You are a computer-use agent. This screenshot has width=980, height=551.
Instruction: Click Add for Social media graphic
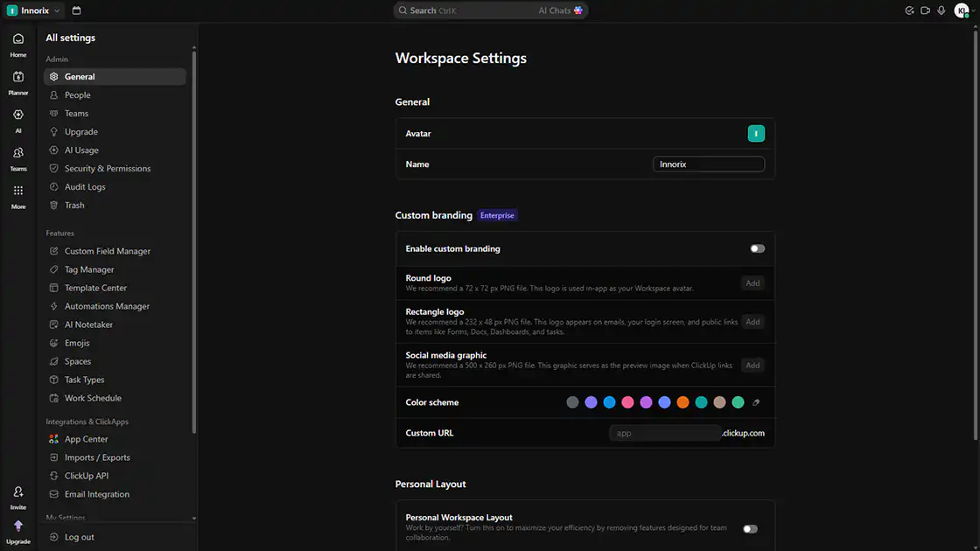752,366
